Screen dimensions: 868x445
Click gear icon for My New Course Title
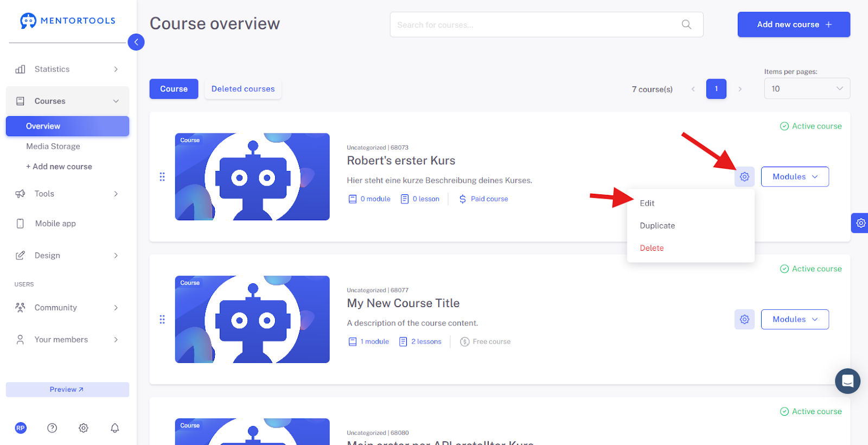coord(744,320)
